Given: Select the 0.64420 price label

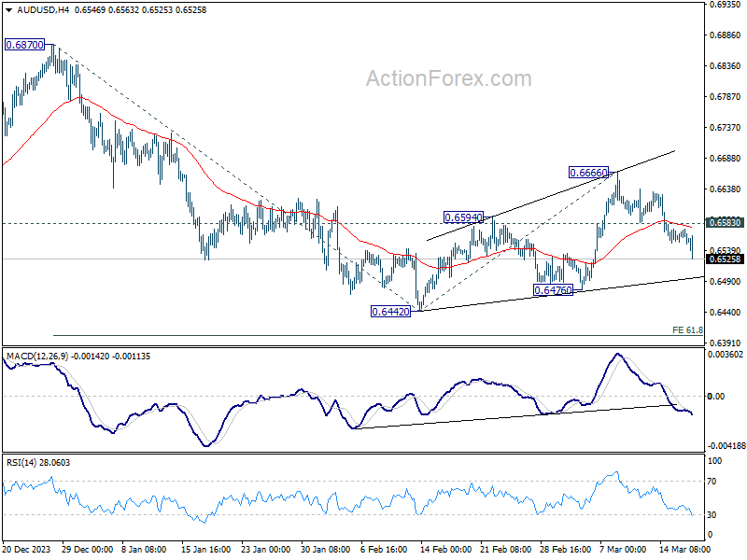Looking at the screenshot, I should (390, 312).
